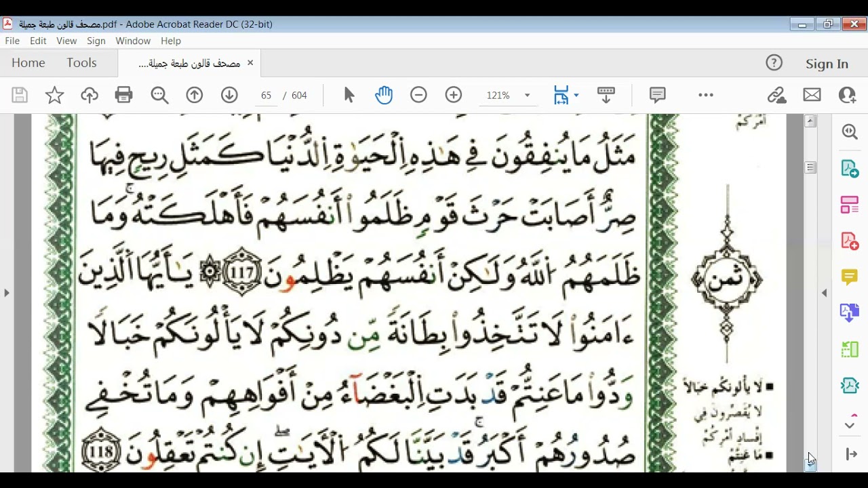Zoom out with the minus icon
Screen dimensions: 868x488
(418, 96)
